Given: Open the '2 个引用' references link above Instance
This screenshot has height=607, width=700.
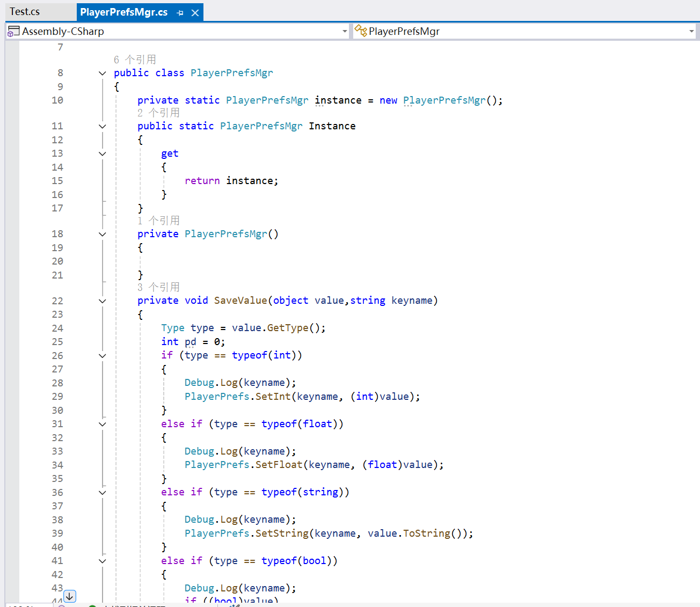Looking at the screenshot, I should 158,113.
